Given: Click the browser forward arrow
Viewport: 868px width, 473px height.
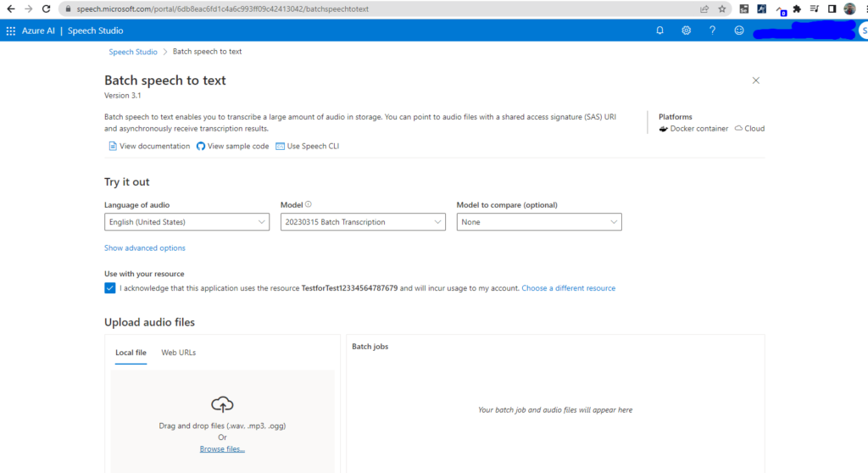Looking at the screenshot, I should click(x=28, y=8).
